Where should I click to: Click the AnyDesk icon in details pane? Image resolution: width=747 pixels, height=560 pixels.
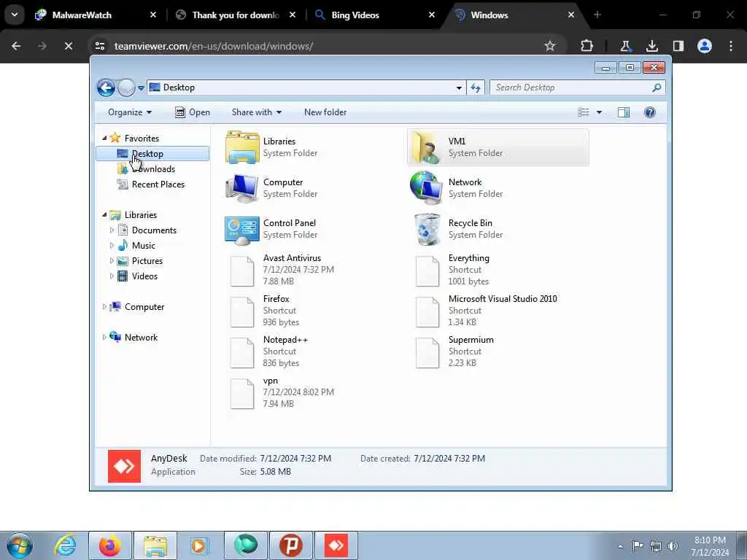pos(124,466)
